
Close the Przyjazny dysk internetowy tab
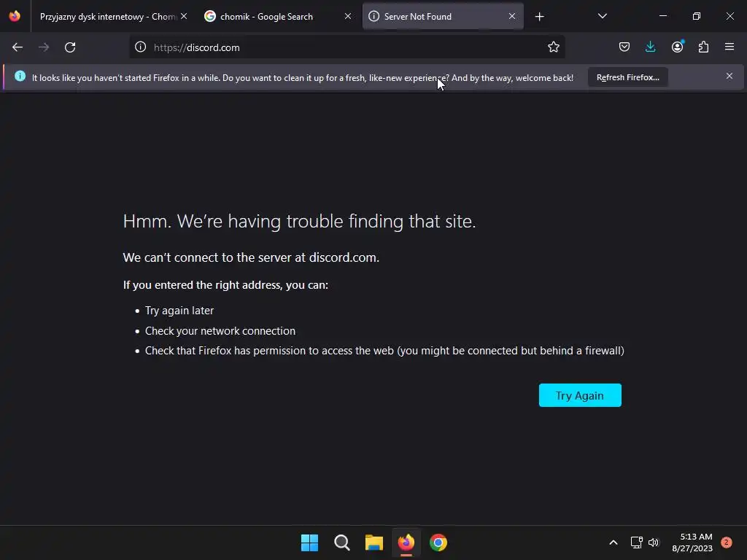[x=184, y=16]
